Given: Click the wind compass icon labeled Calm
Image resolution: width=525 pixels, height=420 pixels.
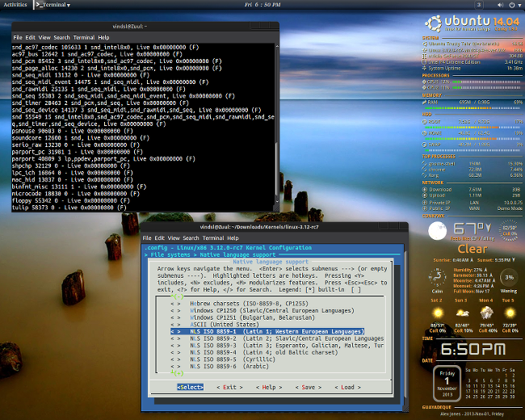Looking at the screenshot, I should click(x=437, y=277).
